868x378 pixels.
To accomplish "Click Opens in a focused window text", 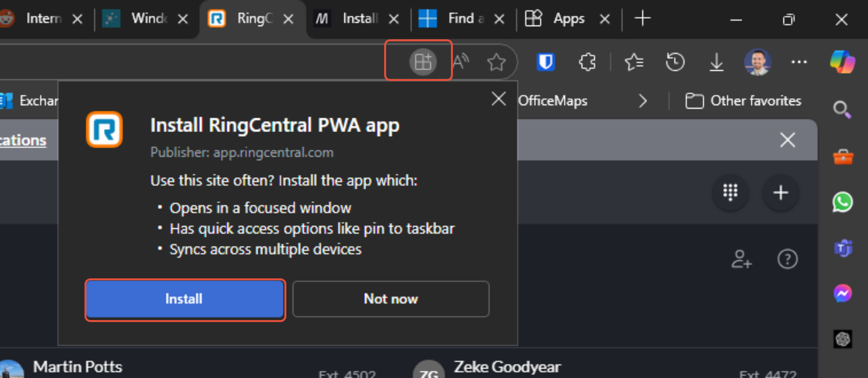I will [x=260, y=208].
